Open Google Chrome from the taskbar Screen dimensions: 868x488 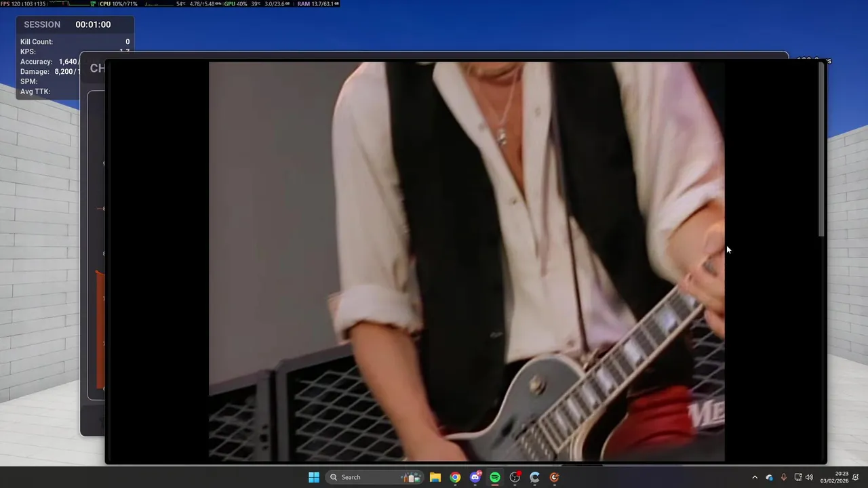pos(455,477)
